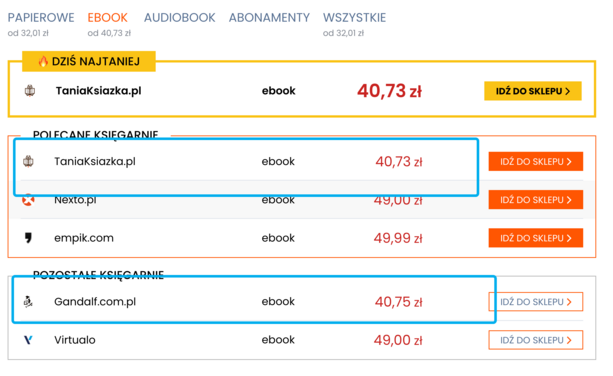Click the TaniaKsiazka.pl logo in cheapest offer
613x376 pixels.
pos(30,91)
